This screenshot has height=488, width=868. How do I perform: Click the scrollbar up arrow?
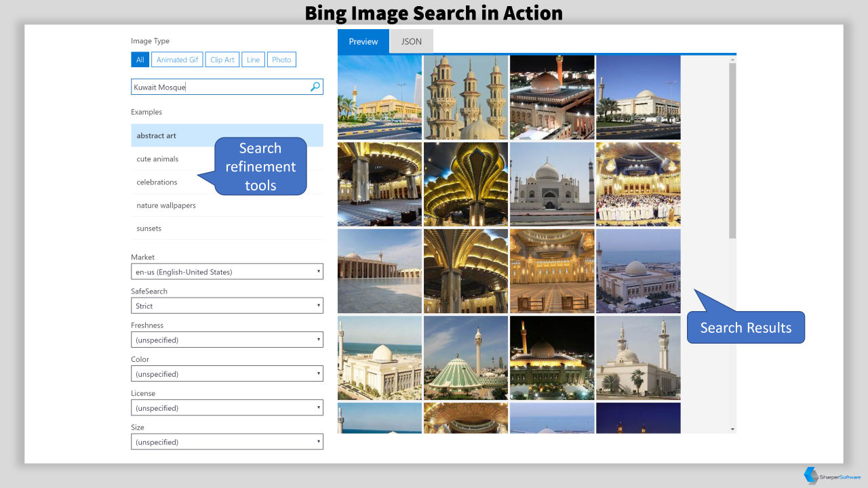(732, 60)
